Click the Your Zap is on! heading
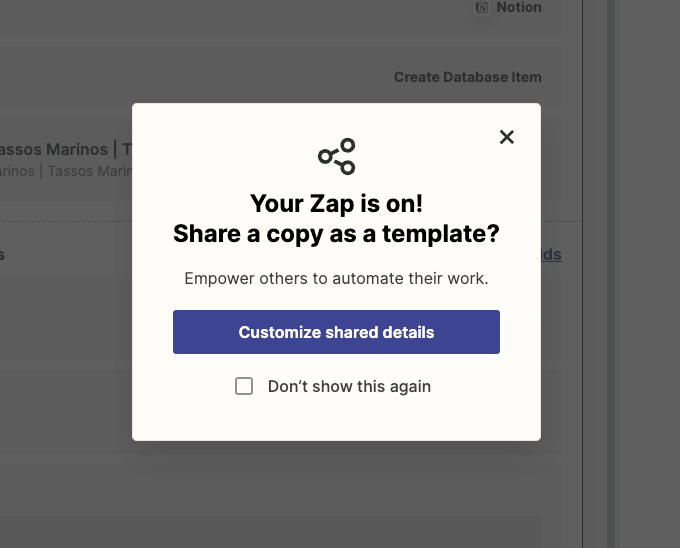The width and height of the screenshot is (680, 548). tap(336, 203)
